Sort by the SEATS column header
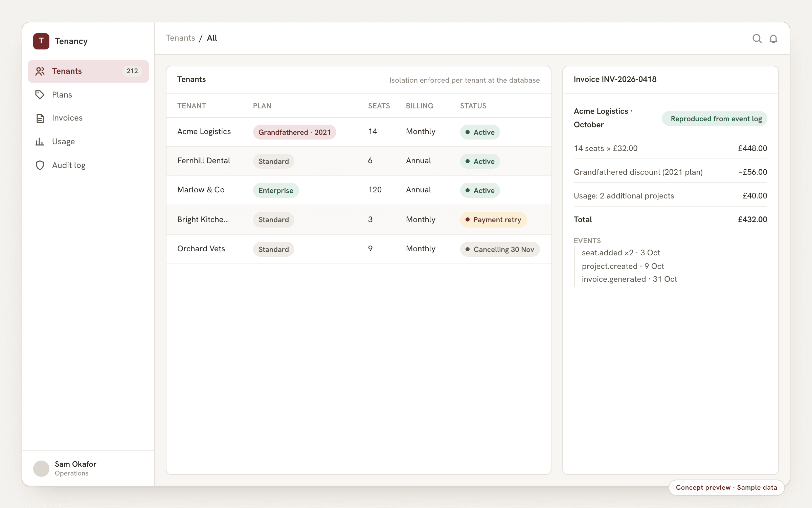The image size is (812, 508). [379, 106]
